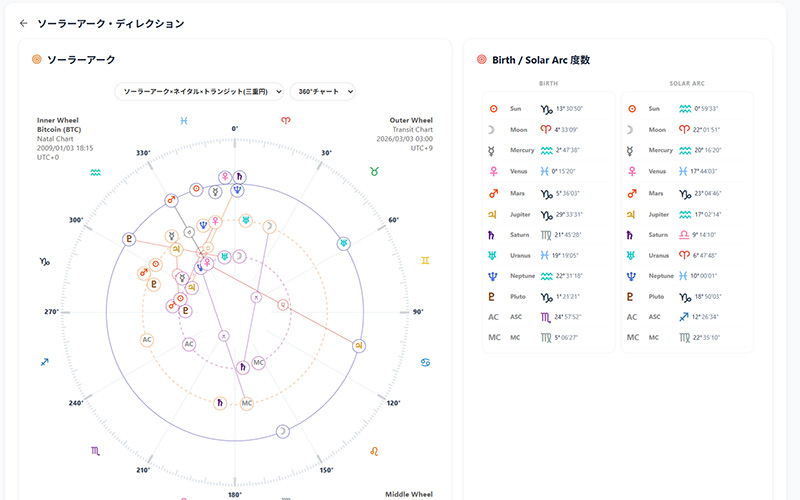Viewport: 800px width, 500px height.
Task: Click the BIRTH column header
Action: (548, 84)
